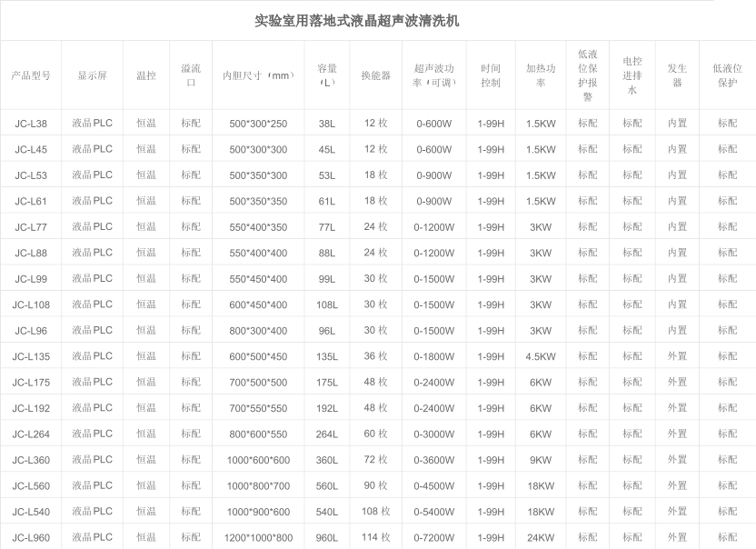756x549 pixels.
Task: Select model cell JC-L61
Action: [x=31, y=201]
